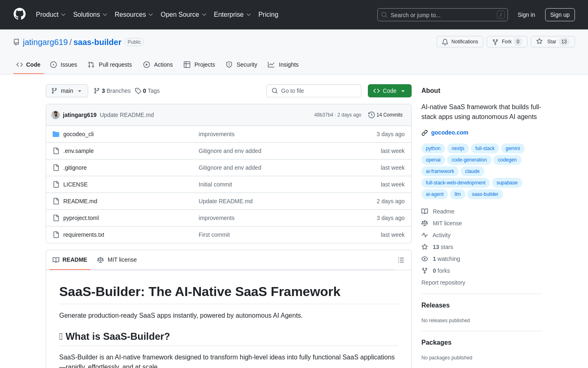This screenshot has height=368, width=588.
Task: Expand the green Code dropdown button
Action: pyautogui.click(x=390, y=91)
